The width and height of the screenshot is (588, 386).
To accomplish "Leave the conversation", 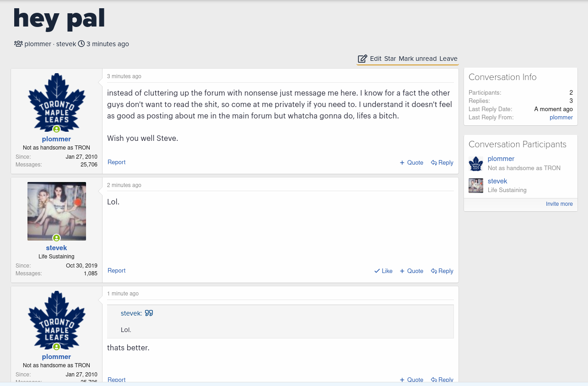I will (x=448, y=59).
